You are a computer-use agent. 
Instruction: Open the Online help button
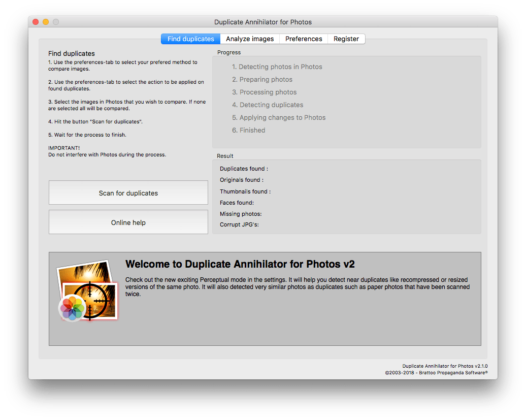click(128, 222)
